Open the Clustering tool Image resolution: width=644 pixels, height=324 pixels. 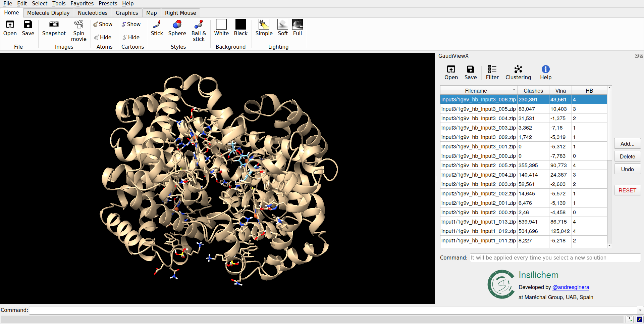518,73
